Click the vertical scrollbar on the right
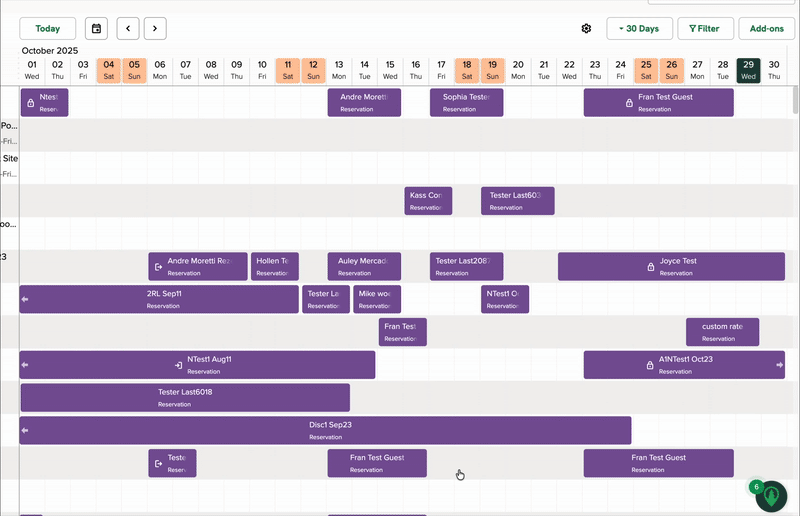The width and height of the screenshot is (800, 516). pyautogui.click(x=795, y=100)
